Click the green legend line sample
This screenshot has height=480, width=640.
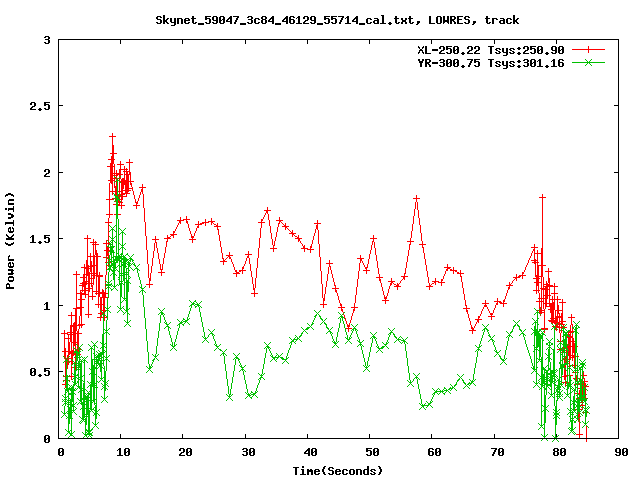pos(588,63)
